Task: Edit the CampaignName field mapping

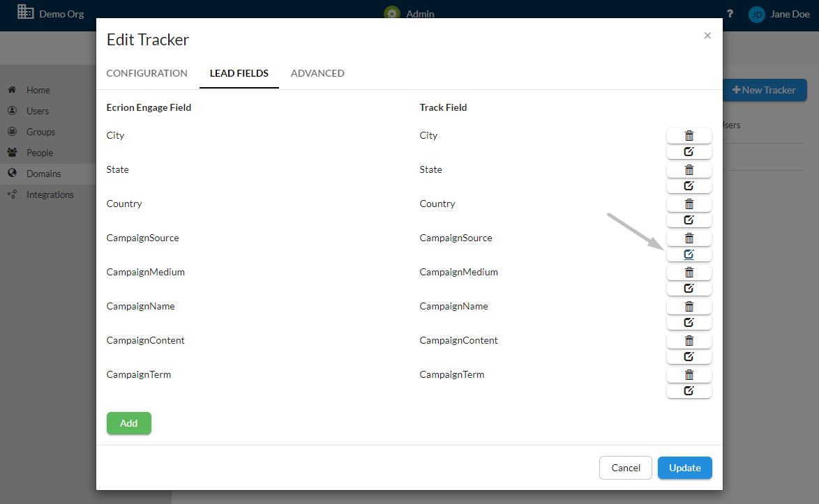Action: pos(689,323)
